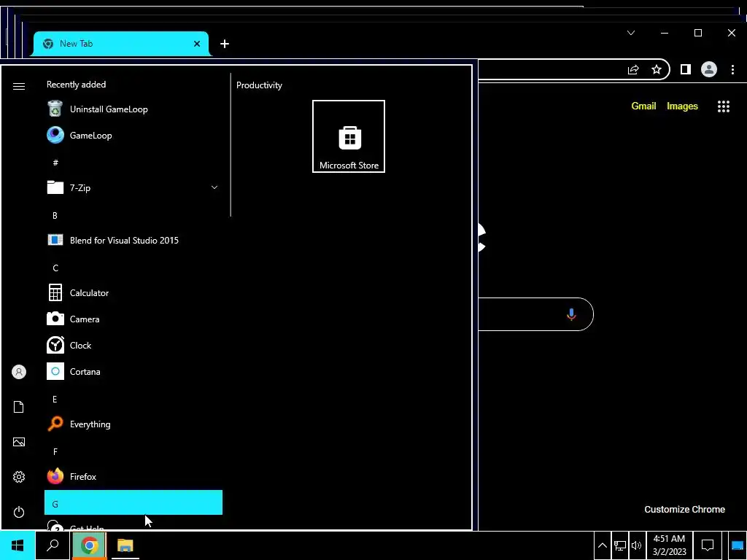747x560 pixels.
Task: Open the Chrome profile avatar
Action: 709,70
